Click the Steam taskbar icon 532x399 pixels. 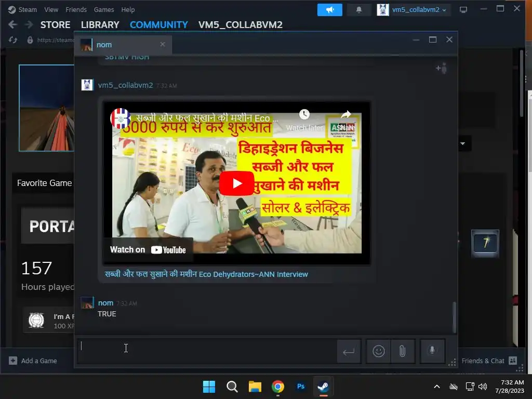click(x=323, y=387)
